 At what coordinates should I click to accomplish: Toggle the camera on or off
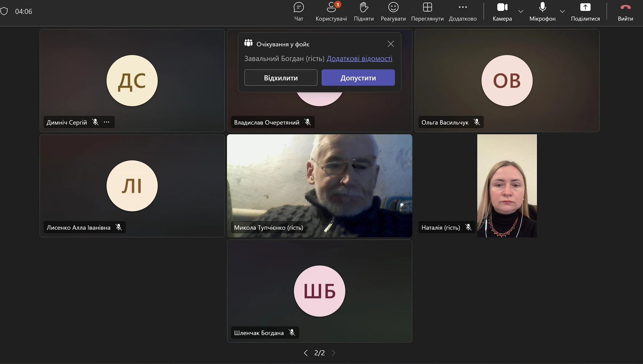(x=502, y=12)
